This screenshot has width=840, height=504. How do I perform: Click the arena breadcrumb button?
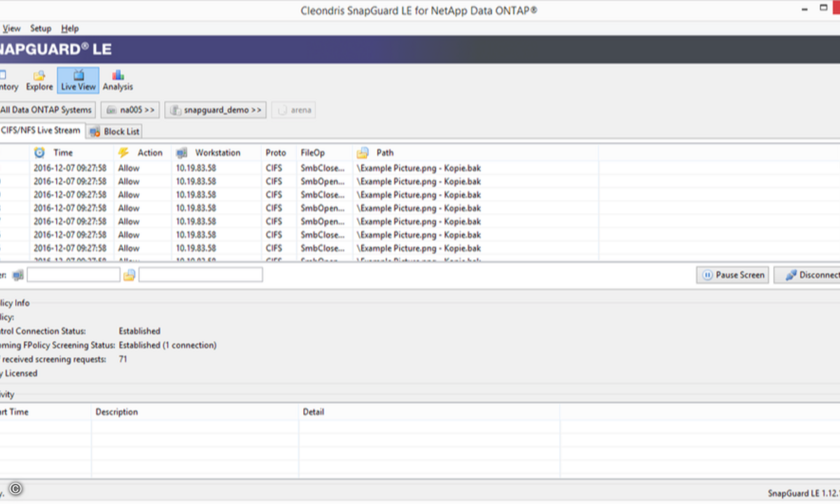(294, 110)
